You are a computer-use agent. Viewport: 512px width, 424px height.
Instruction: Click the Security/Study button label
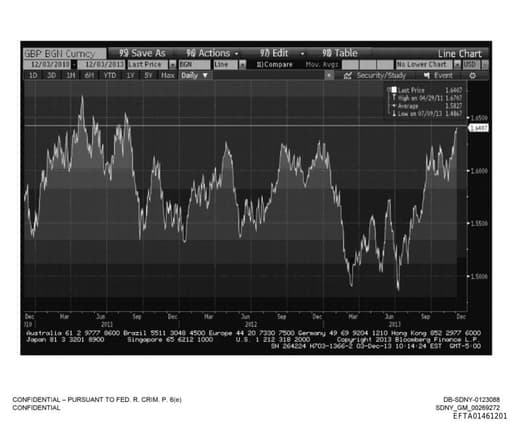[x=381, y=76]
